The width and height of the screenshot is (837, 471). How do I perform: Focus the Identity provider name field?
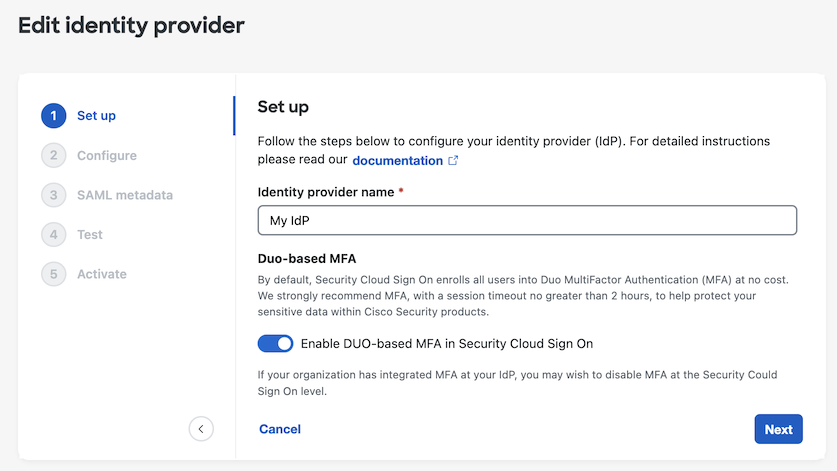click(x=527, y=220)
